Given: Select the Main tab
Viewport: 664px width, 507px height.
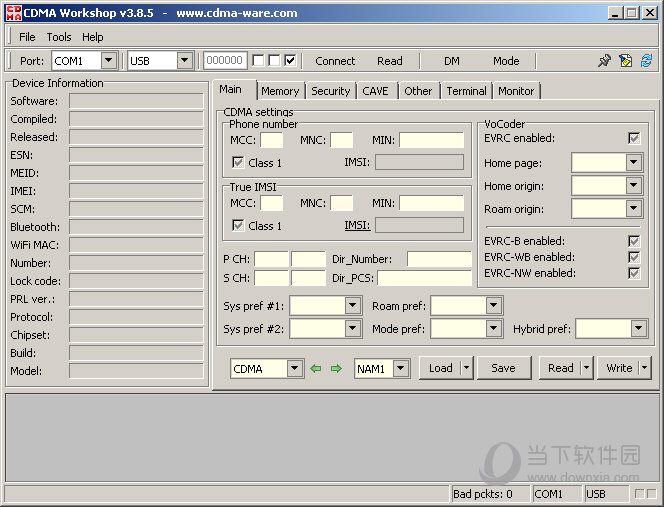Looking at the screenshot, I should [230, 89].
